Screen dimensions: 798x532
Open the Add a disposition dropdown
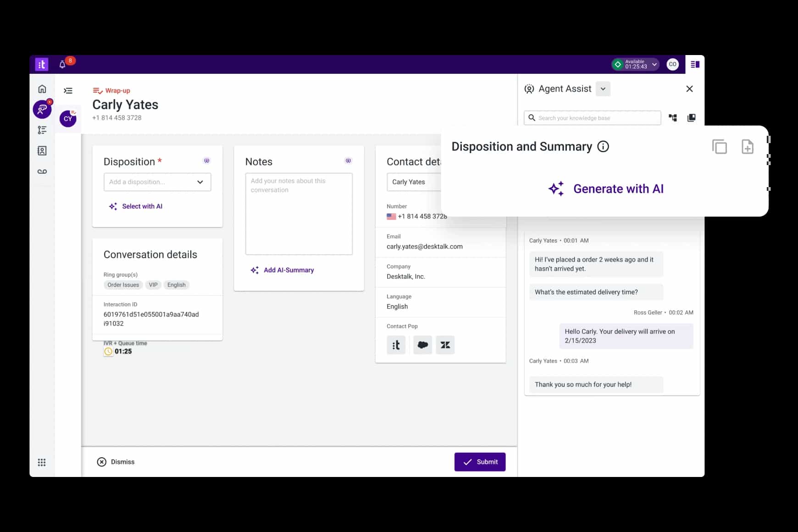(x=157, y=182)
